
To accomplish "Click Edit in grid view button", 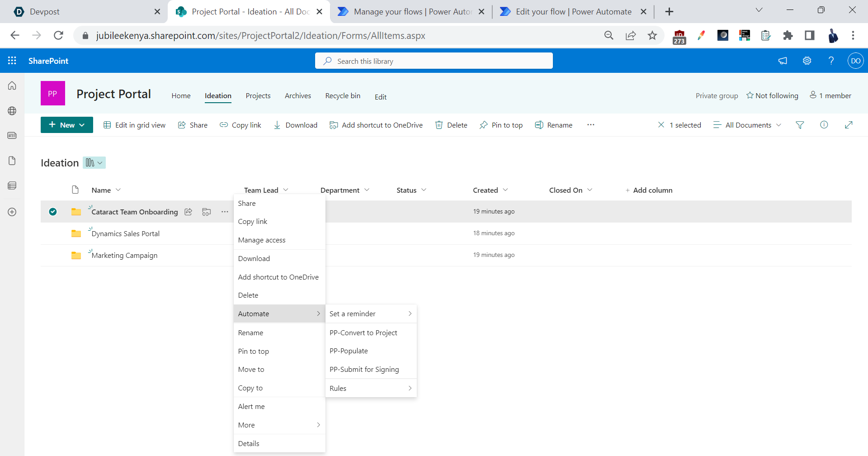I will [x=134, y=125].
